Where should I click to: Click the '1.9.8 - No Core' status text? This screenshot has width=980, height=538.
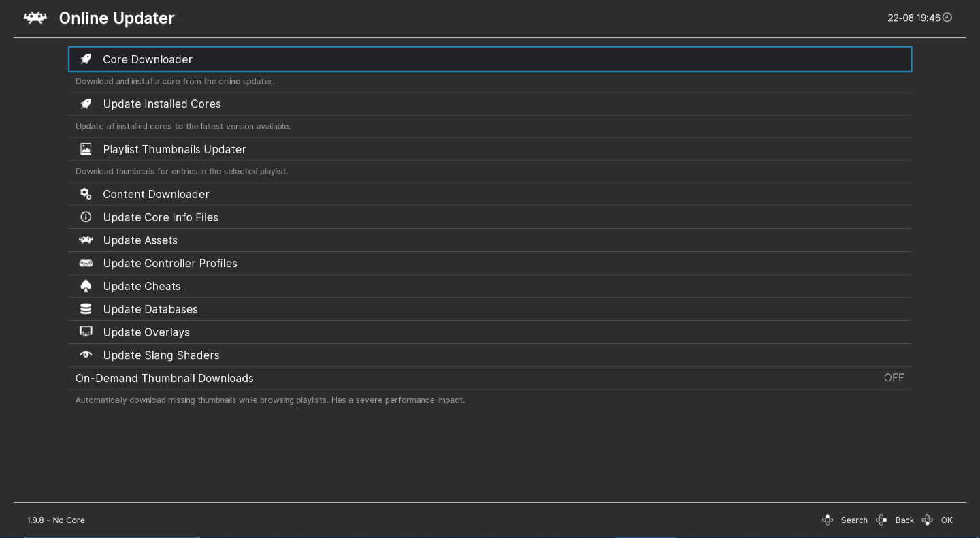coord(56,520)
